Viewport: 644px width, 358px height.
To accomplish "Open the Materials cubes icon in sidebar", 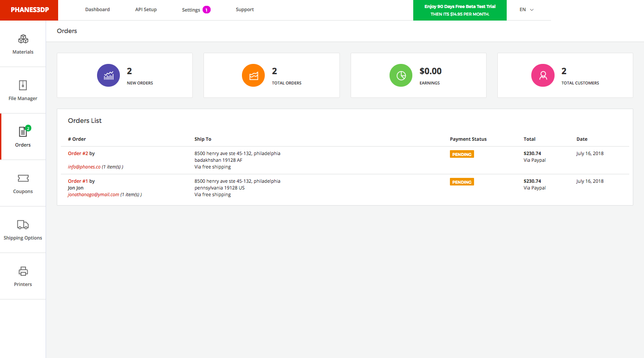I will click(23, 39).
